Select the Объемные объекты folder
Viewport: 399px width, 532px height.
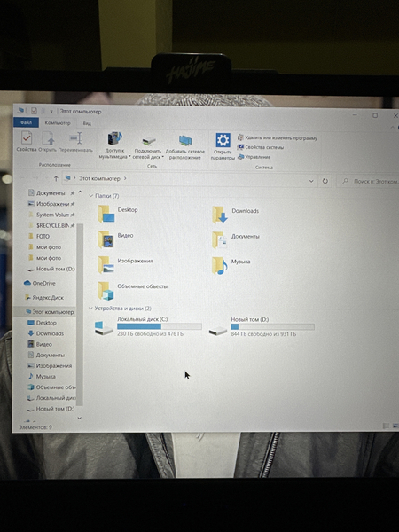point(133,291)
